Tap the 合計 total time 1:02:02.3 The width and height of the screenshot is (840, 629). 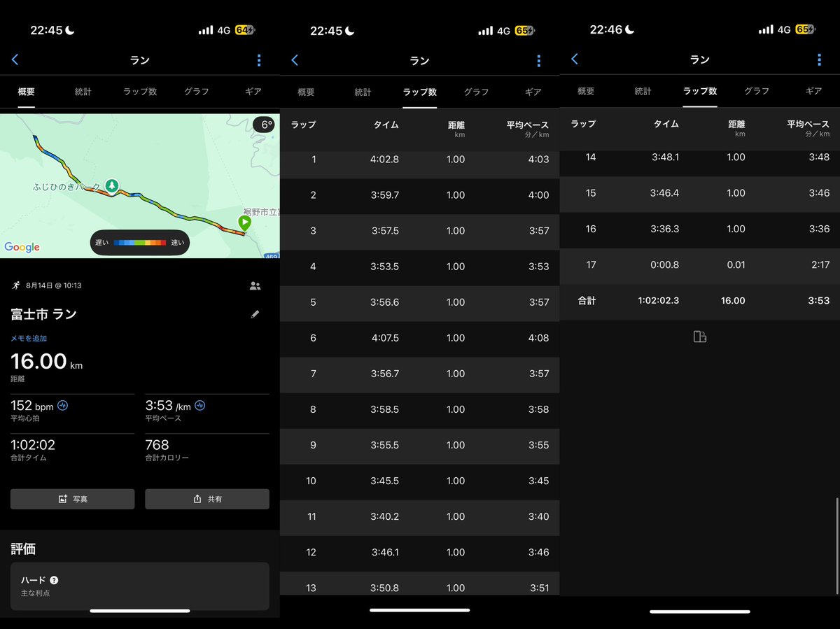pyautogui.click(x=658, y=300)
